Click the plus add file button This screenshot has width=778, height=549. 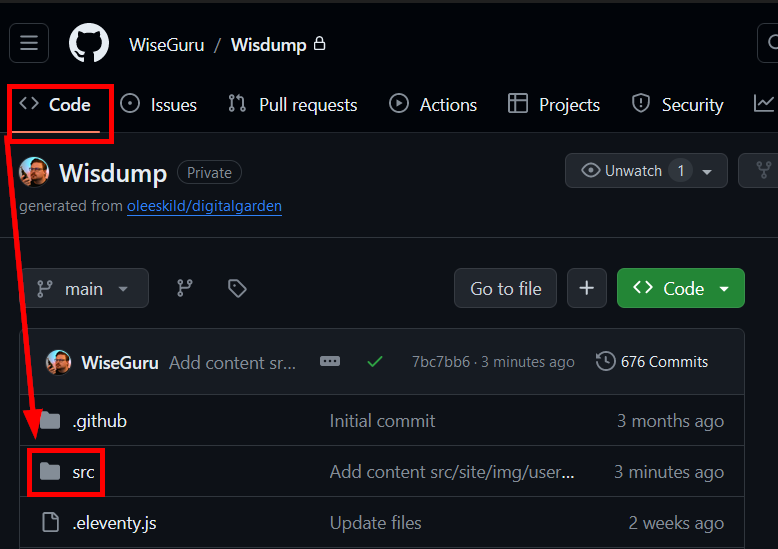pyautogui.click(x=586, y=288)
